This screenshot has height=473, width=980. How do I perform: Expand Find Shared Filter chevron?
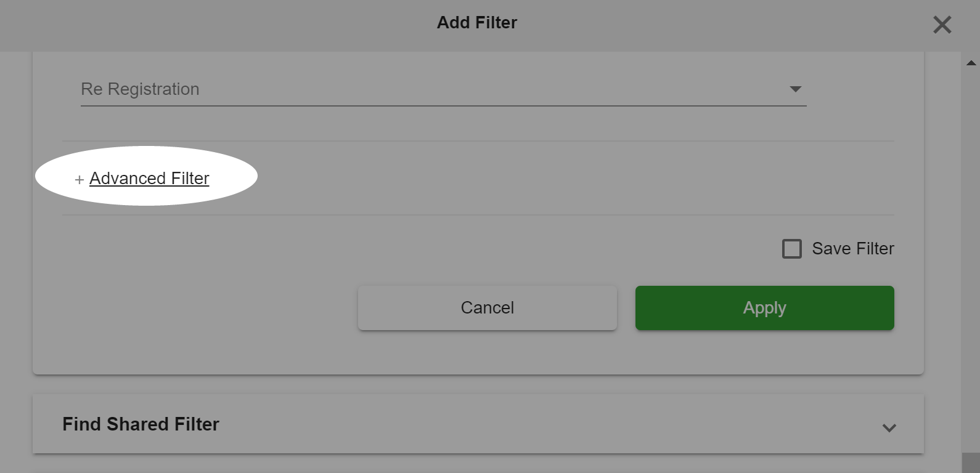click(x=889, y=427)
